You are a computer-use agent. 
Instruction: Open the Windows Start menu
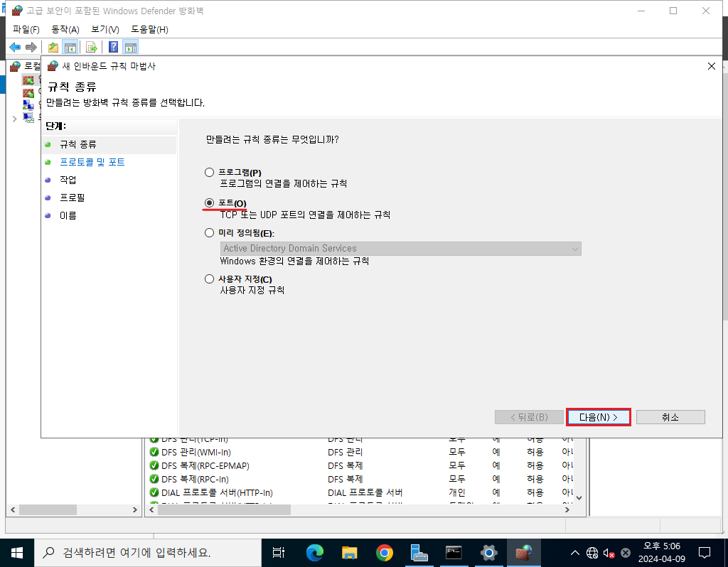click(17, 553)
